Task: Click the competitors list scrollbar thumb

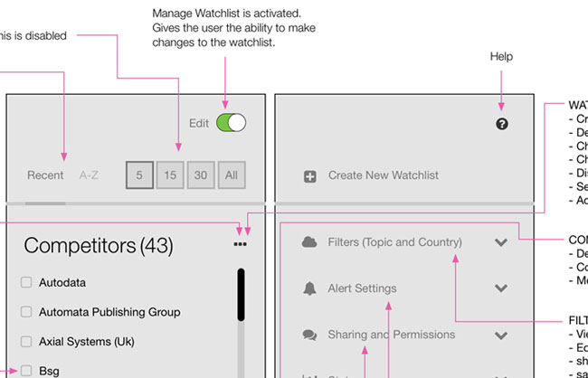Action: [x=241, y=294]
